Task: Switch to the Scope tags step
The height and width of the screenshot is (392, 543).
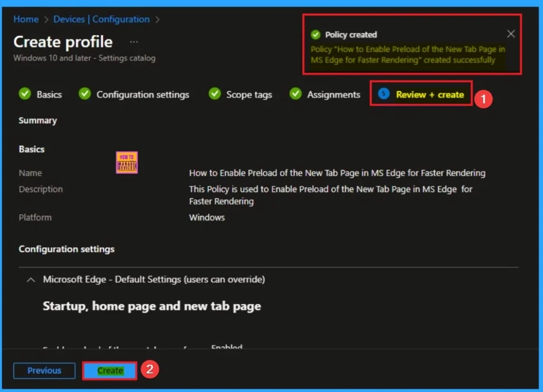Action: pyautogui.click(x=249, y=94)
